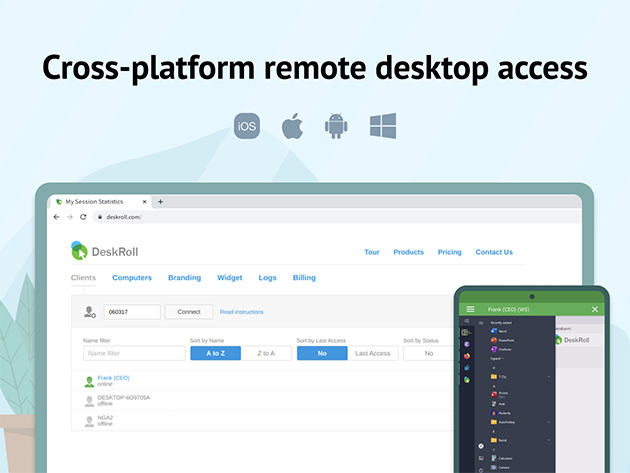Viewport: 630px width, 473px height.
Task: Click the Audacity icon in the Start menu
Action: point(494,413)
